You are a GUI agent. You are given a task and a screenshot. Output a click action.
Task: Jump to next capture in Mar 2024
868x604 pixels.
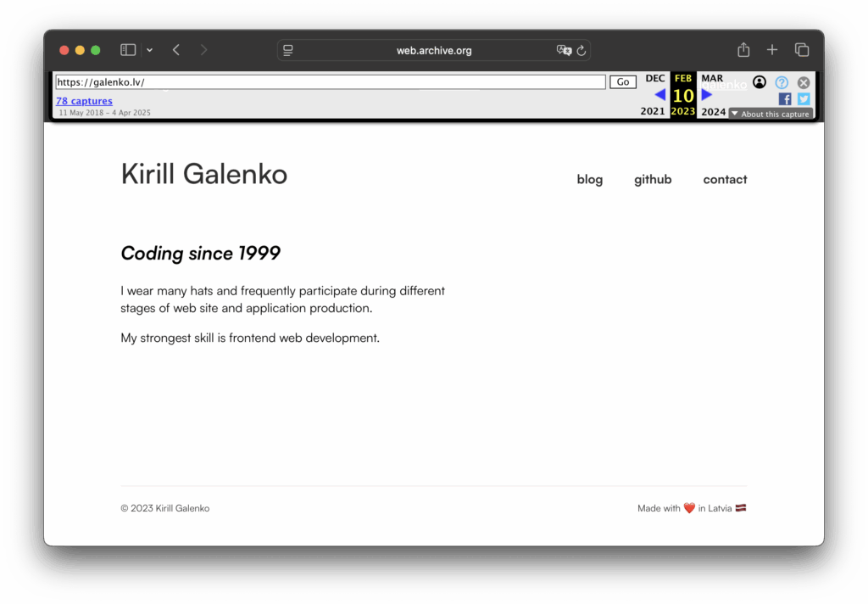pyautogui.click(x=707, y=95)
